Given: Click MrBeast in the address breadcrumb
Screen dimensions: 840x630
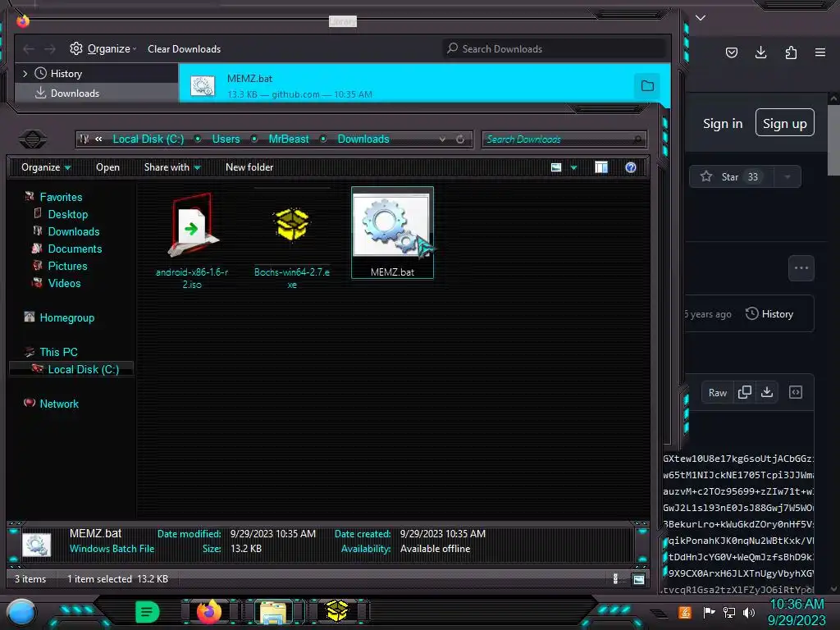Looking at the screenshot, I should [288, 139].
